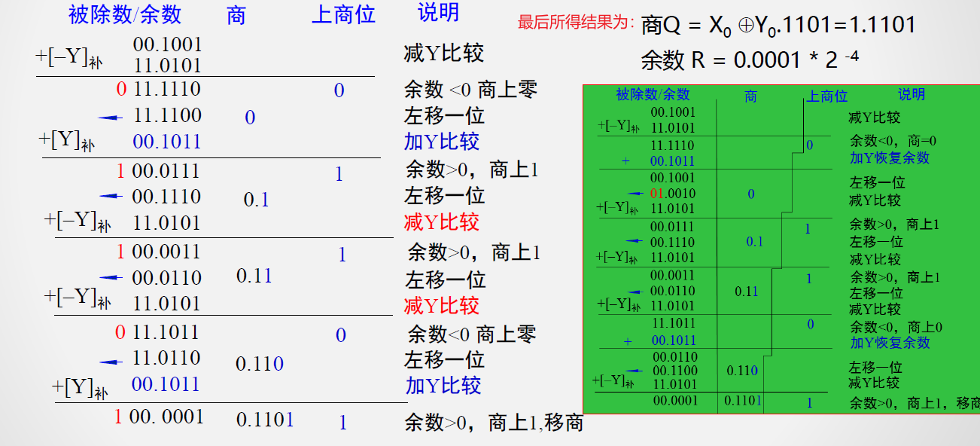The width and height of the screenshot is (980, 446).
Task: Click quotient '0.110' inside the green table
Action: click(x=742, y=371)
